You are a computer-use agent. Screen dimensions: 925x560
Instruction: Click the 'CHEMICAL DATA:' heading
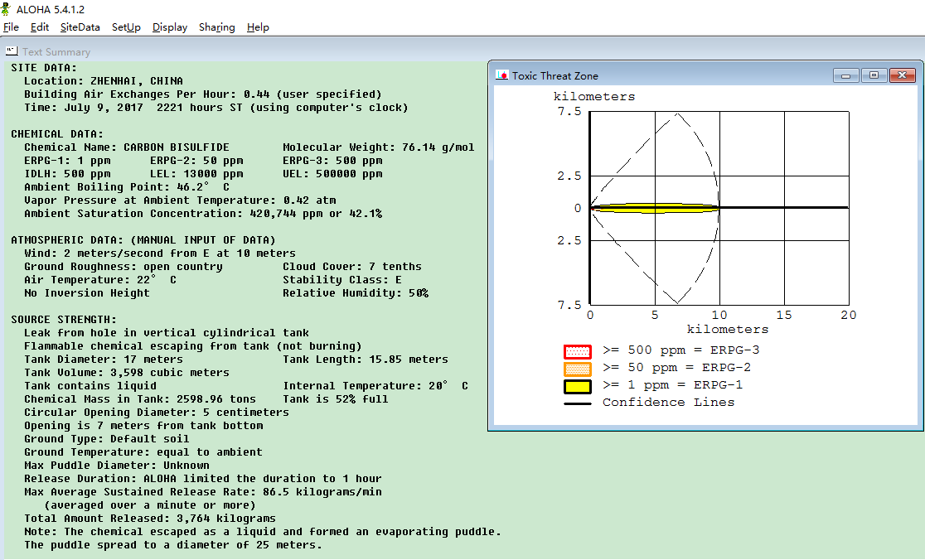pyautogui.click(x=57, y=134)
